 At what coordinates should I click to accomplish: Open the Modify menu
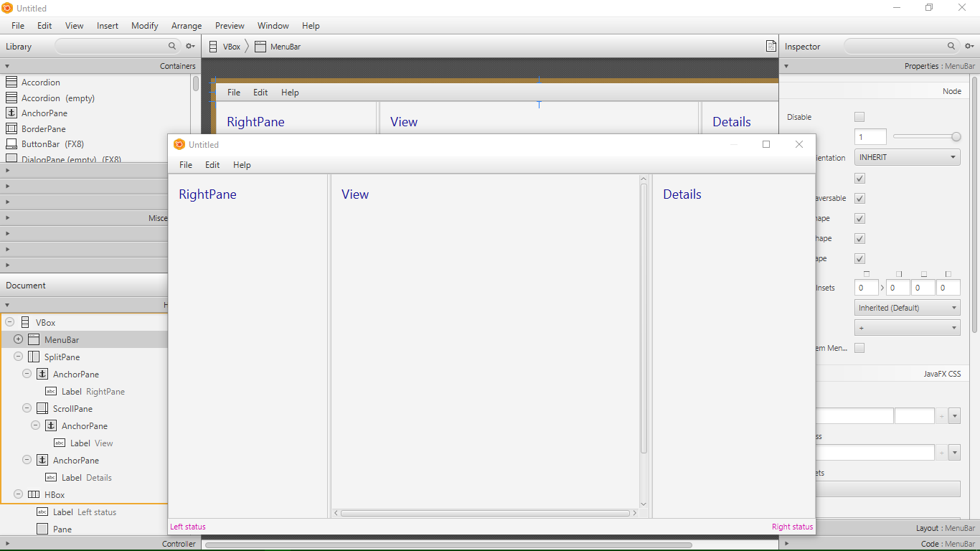144,25
